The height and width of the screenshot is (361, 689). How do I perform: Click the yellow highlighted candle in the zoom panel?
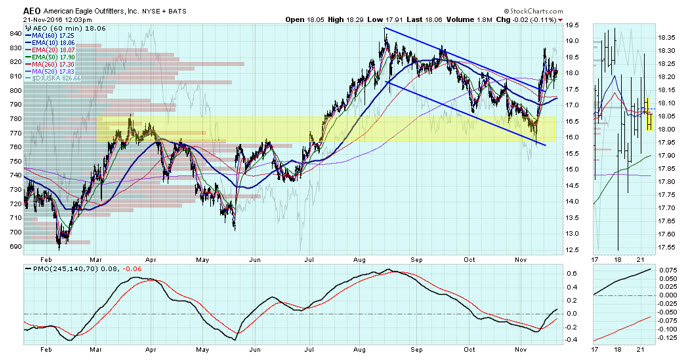pos(649,114)
